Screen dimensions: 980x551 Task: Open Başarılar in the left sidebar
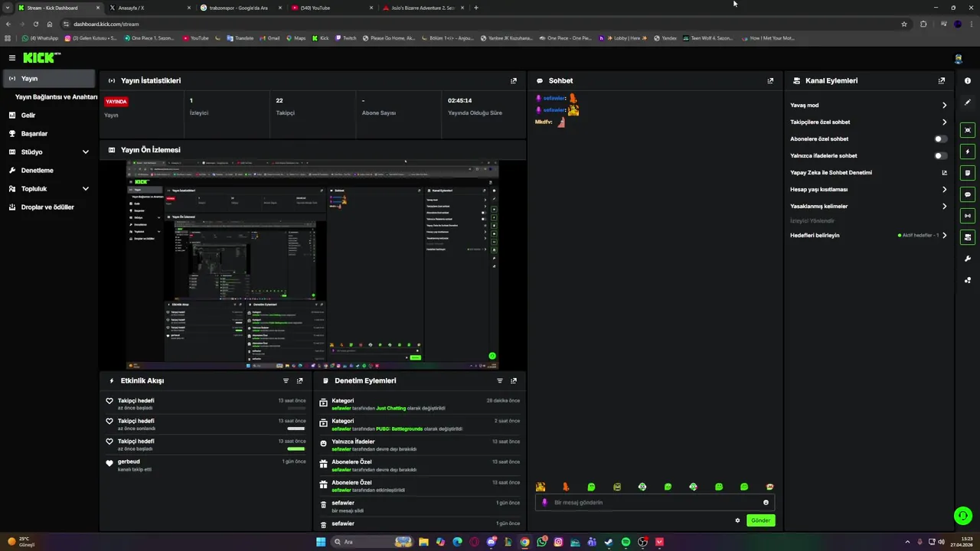pyautogui.click(x=49, y=134)
